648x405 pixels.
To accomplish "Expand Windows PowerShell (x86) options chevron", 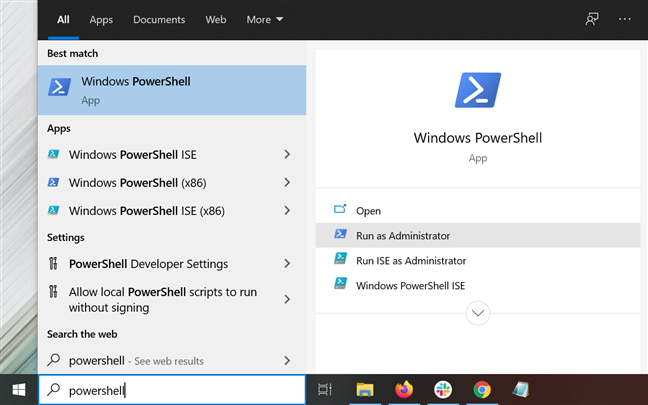I will click(287, 182).
